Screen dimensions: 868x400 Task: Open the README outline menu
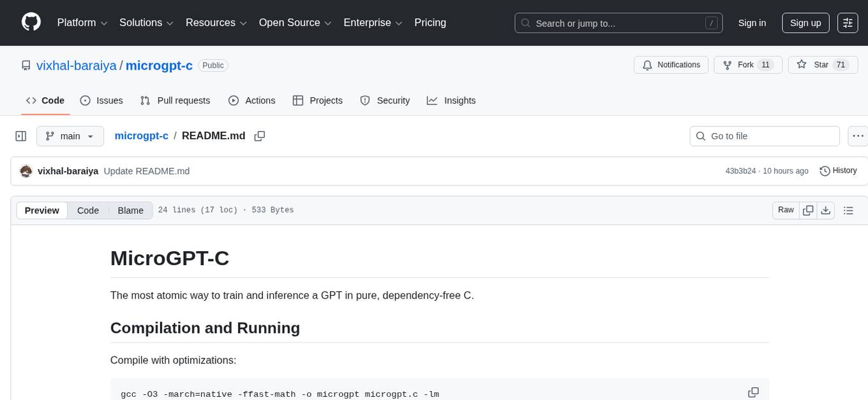tap(849, 210)
